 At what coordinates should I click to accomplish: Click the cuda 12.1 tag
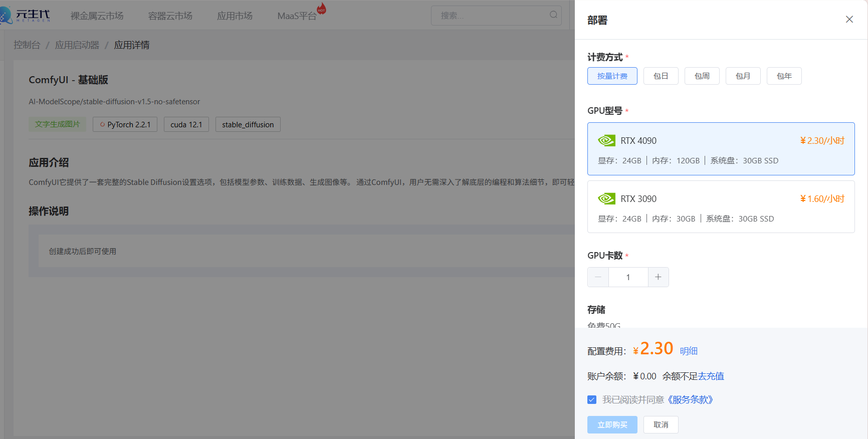click(186, 124)
